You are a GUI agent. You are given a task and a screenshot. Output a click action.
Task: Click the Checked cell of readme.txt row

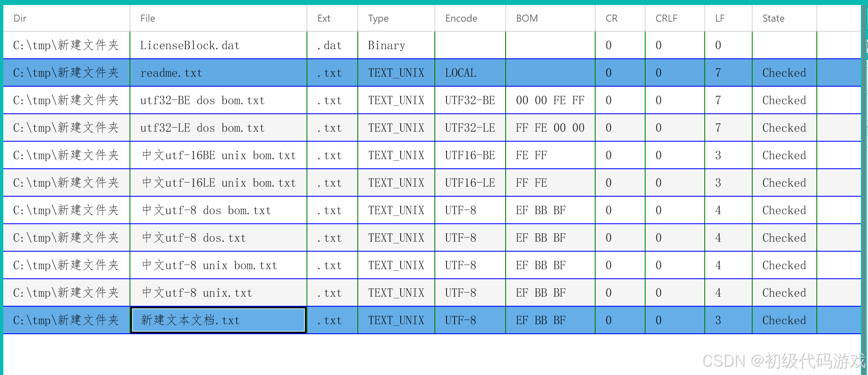coord(783,72)
